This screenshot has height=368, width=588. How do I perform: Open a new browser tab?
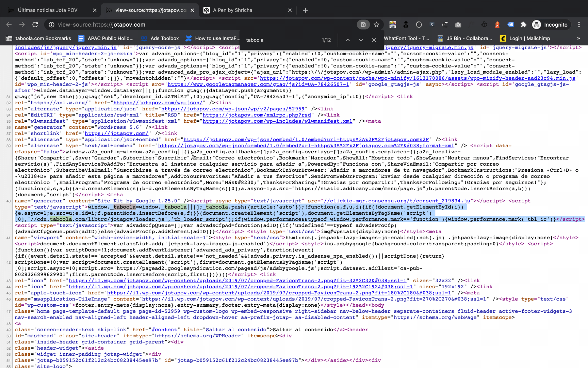coord(305,10)
